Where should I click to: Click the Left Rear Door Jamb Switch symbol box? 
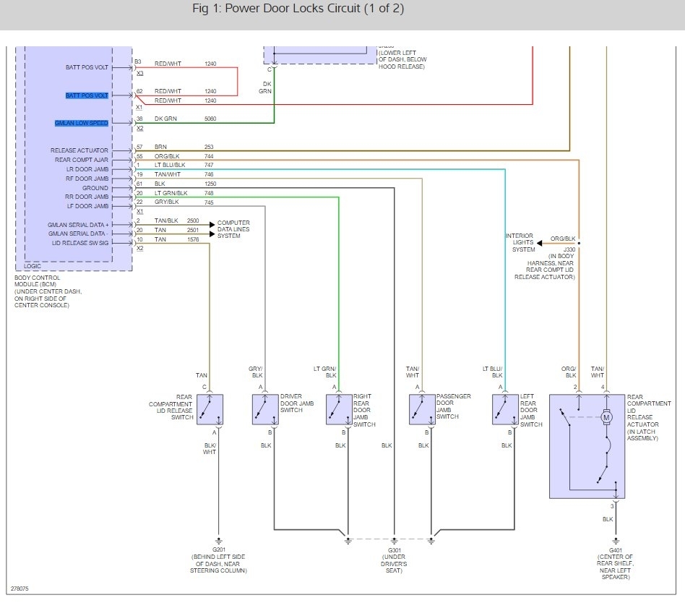[x=505, y=409]
